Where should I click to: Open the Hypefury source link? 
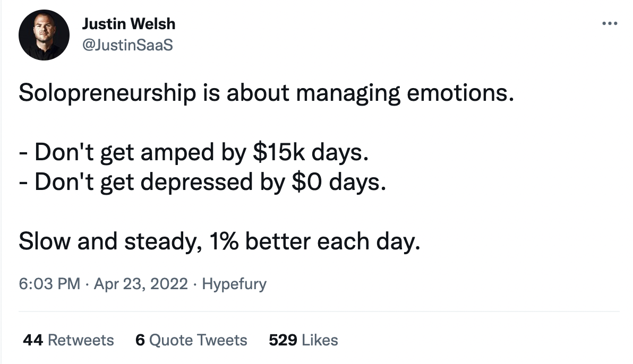click(x=234, y=284)
